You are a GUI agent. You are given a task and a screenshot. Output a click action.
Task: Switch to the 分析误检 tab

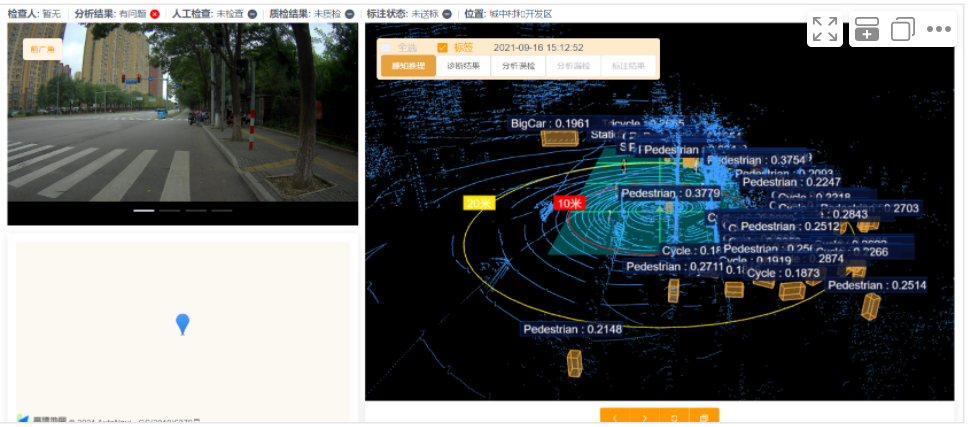[518, 66]
